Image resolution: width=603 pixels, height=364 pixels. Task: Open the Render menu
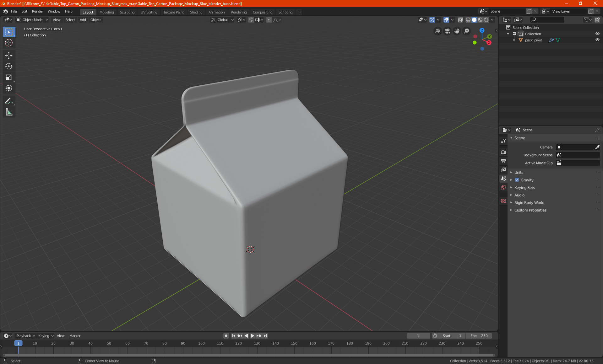pos(37,11)
